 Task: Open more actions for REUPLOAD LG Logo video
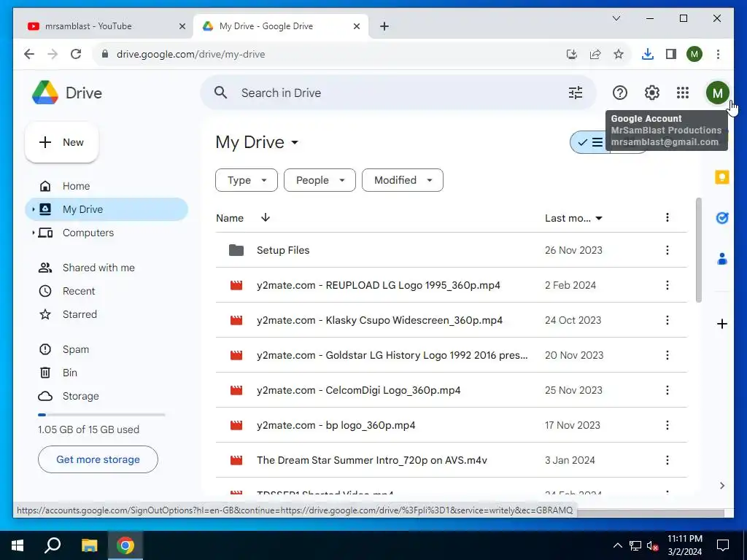point(667,285)
